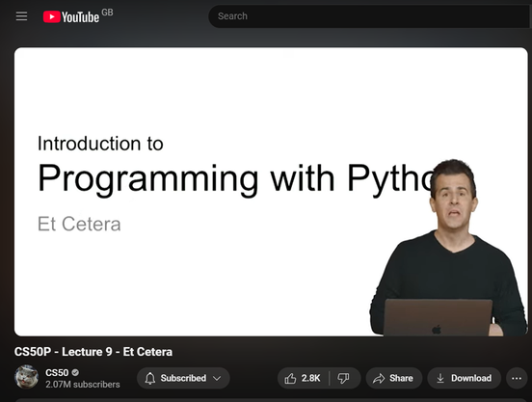Open the hamburger guide menu
Image resolution: width=532 pixels, height=402 pixels.
pos(21,16)
